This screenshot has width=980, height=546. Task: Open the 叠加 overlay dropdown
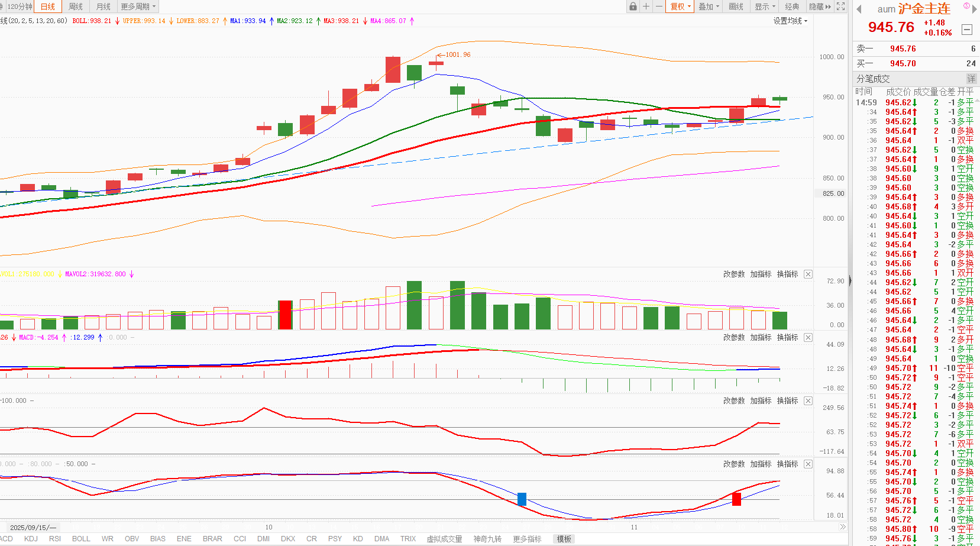pyautogui.click(x=709, y=7)
